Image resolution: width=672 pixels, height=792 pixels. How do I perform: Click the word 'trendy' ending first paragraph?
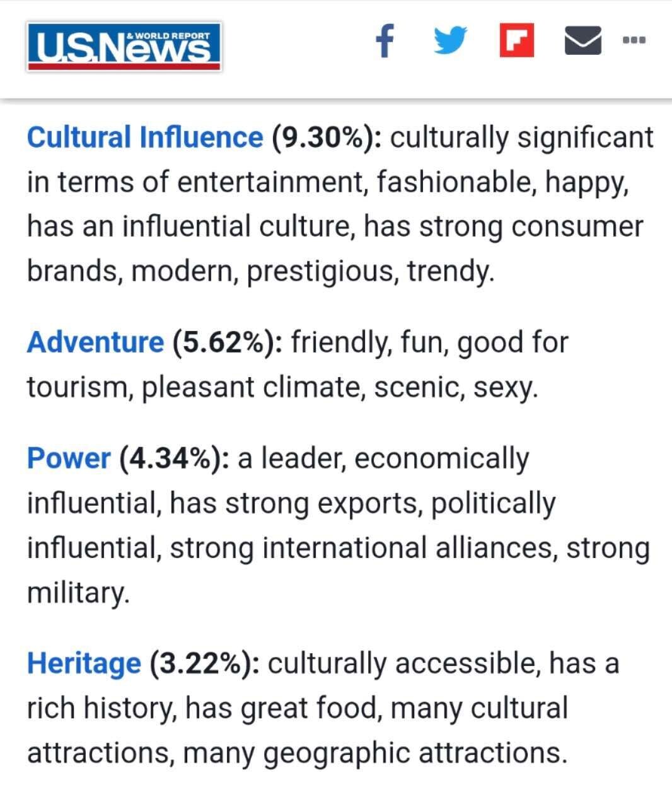click(x=448, y=271)
